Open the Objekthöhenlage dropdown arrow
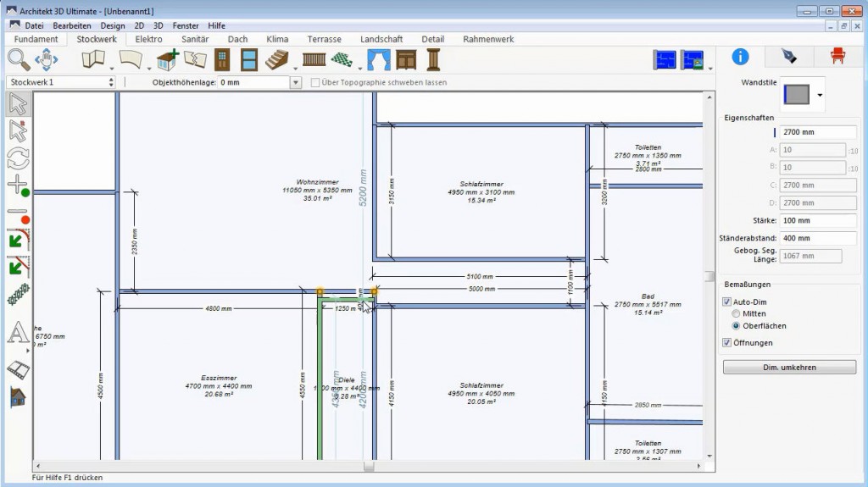Viewport: 868px width, 487px height. pos(296,82)
